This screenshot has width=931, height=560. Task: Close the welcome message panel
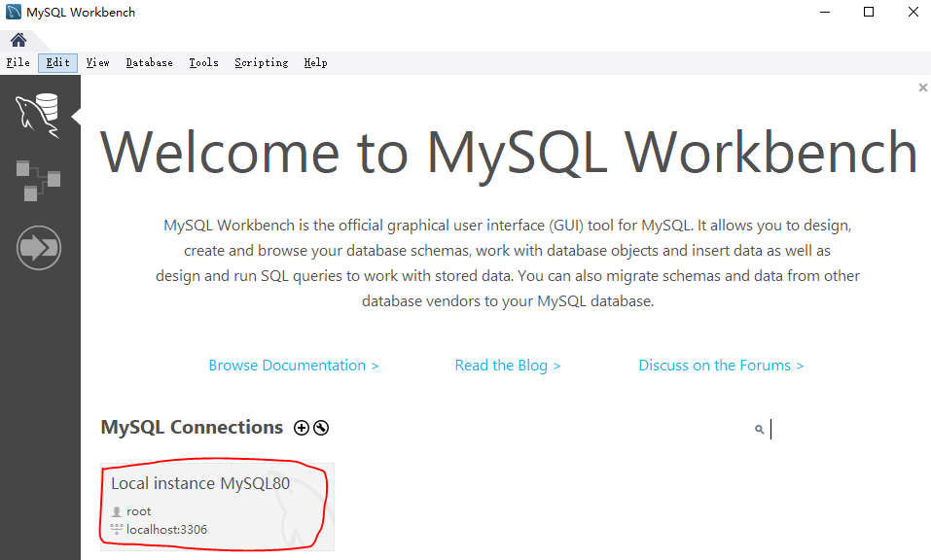click(x=922, y=87)
